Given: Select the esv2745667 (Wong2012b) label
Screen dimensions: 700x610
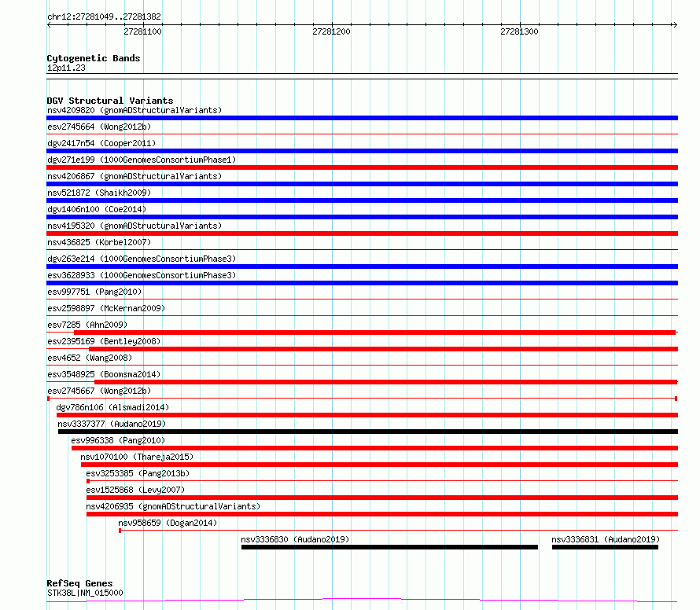Looking at the screenshot, I should 99,391.
